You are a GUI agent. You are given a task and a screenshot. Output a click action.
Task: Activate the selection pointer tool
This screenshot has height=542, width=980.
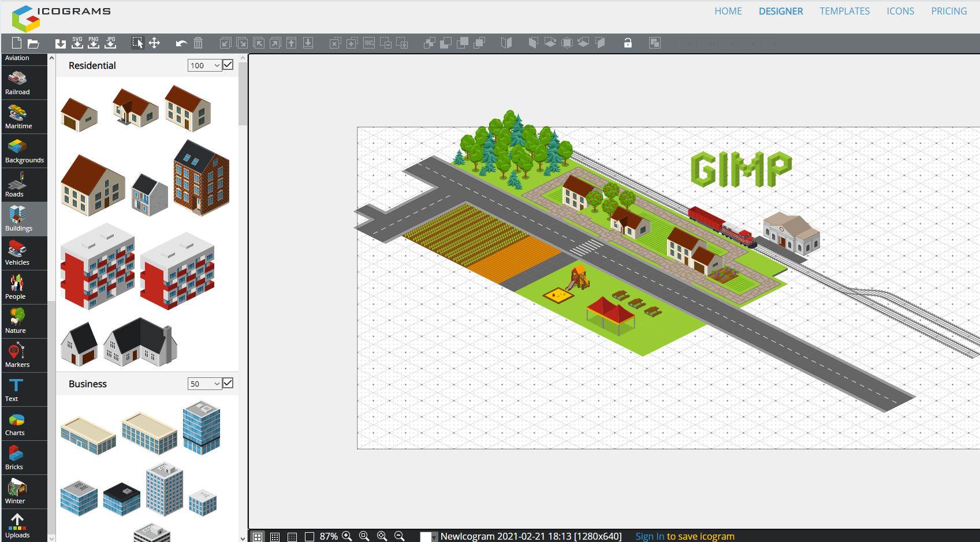coord(137,43)
